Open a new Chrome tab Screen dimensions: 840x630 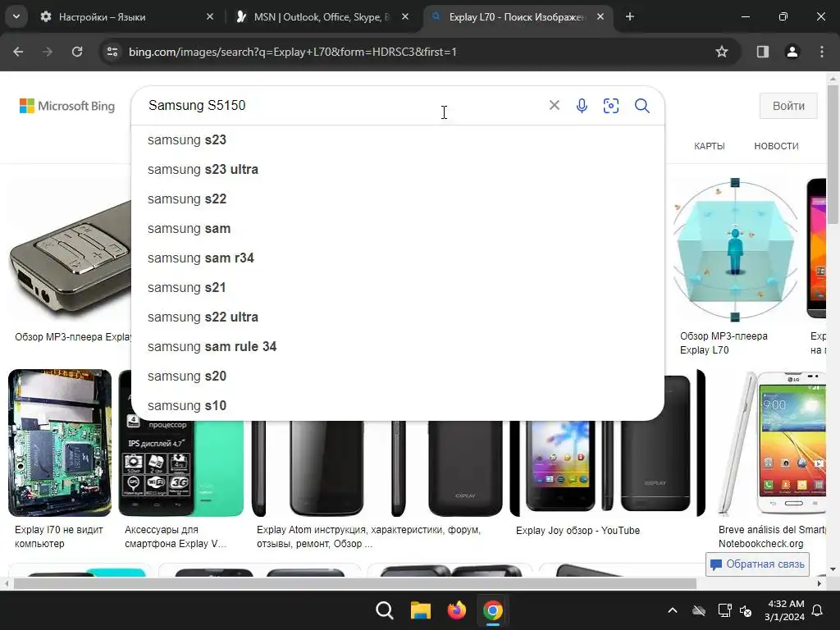pos(630,17)
